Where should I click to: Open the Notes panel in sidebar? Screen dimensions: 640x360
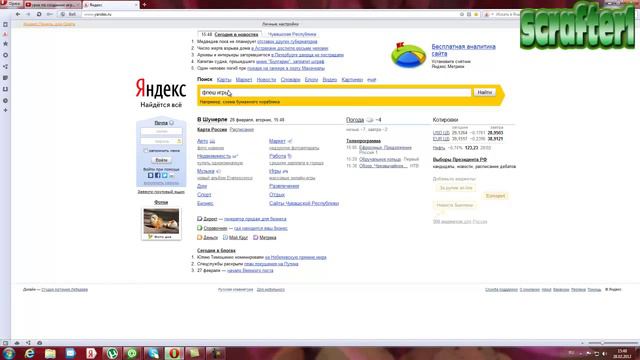coord(5,78)
